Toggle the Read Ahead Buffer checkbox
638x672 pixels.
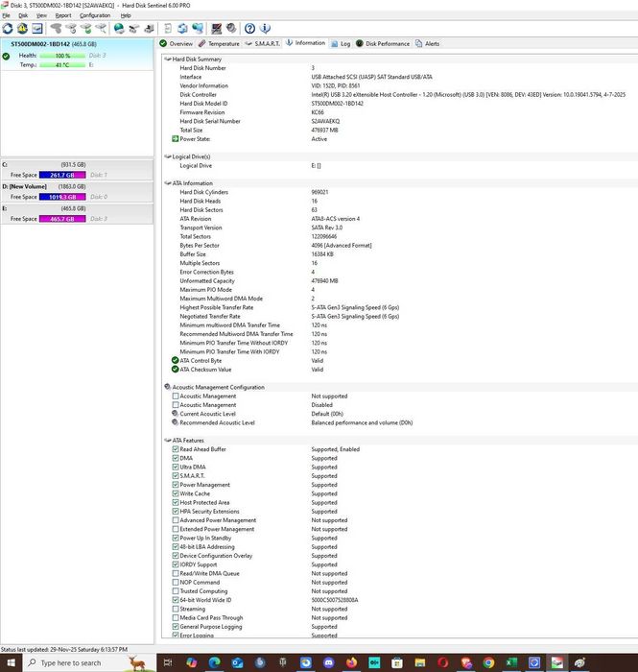176,449
